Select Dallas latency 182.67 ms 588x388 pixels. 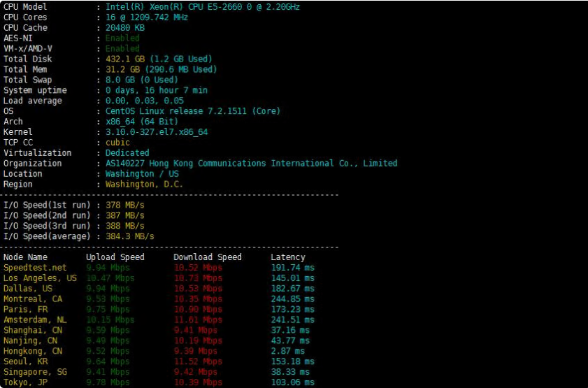[x=292, y=289]
